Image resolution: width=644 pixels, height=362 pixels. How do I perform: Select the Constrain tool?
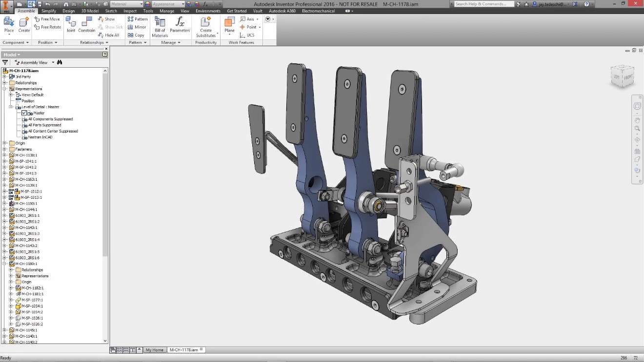coord(87,24)
